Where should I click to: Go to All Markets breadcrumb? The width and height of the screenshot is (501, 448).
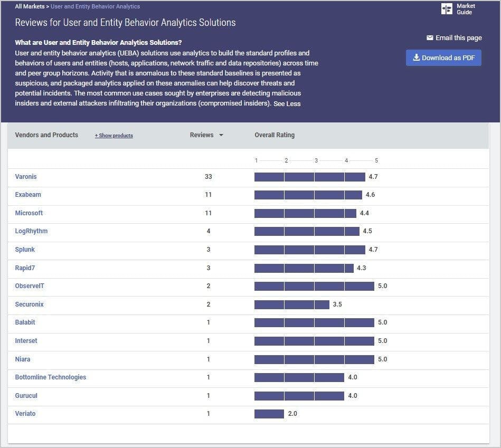[x=30, y=6]
